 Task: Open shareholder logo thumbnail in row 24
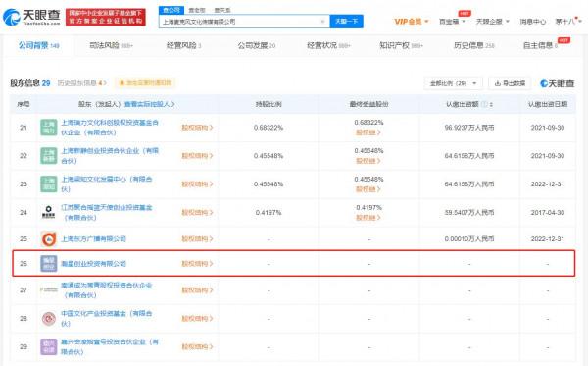[x=49, y=213]
